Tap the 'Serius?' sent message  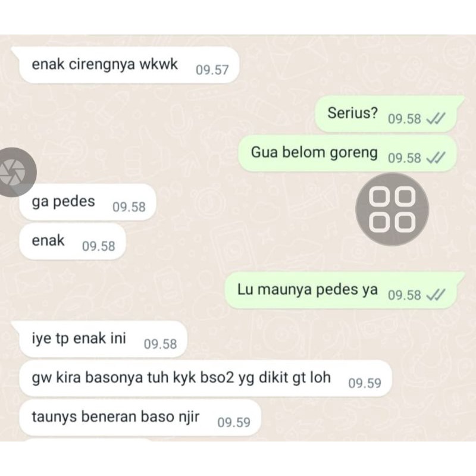click(386, 114)
